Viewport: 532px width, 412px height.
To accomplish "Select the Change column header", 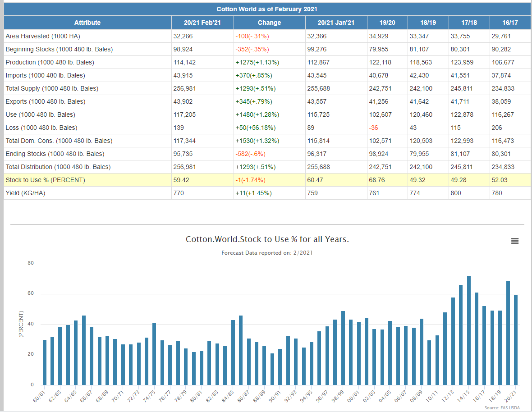I will (x=269, y=23).
